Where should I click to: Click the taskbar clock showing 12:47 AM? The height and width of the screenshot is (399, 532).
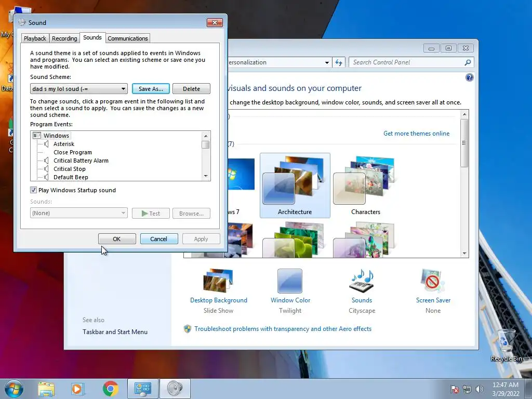coord(506,389)
